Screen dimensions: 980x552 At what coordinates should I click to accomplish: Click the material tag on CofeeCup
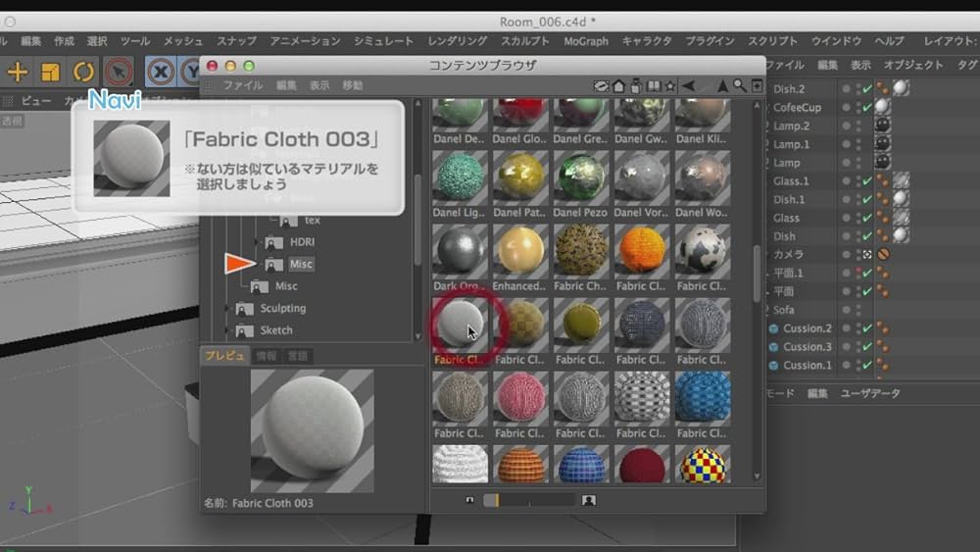point(882,107)
